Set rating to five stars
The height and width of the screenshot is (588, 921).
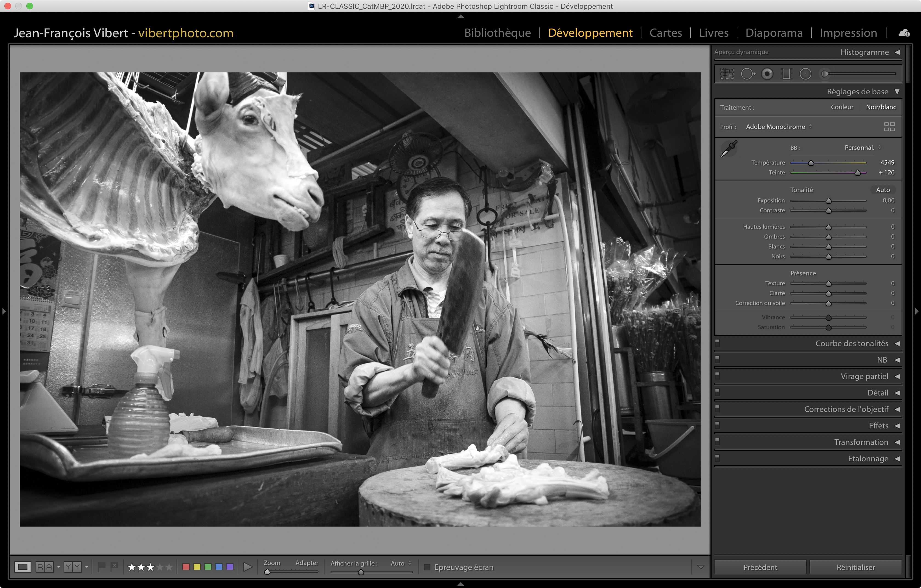[x=169, y=567]
